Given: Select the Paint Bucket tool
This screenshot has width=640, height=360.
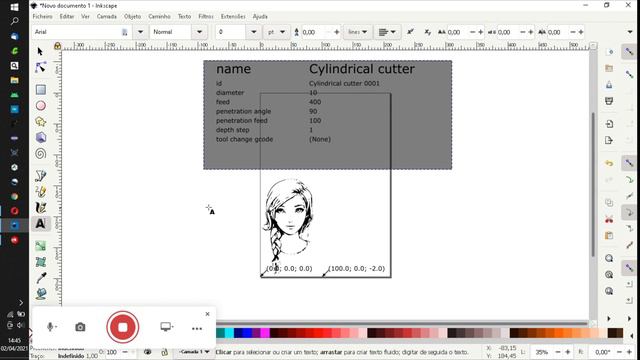Looking at the screenshot, I should tap(40, 294).
